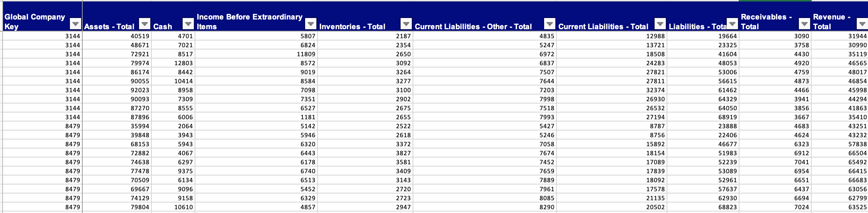Click the Inventories cell with value 3827
Image resolution: width=868 pixels, height=213 pixels.
[365, 153]
